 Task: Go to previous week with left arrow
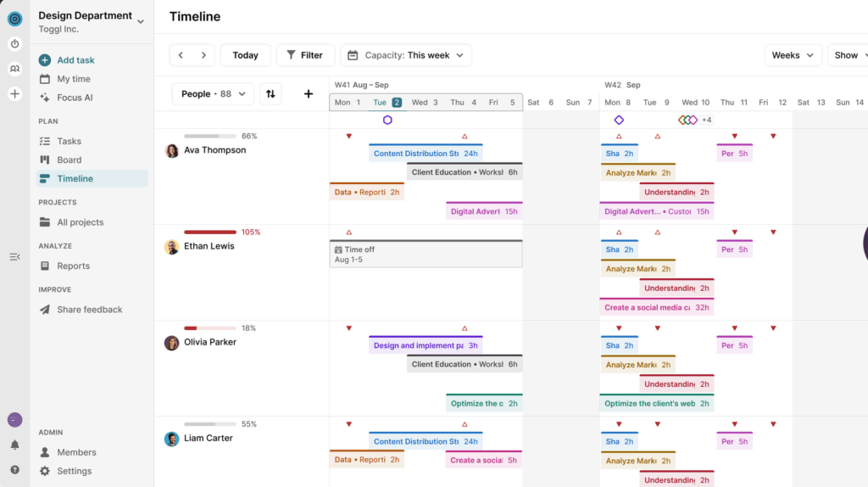click(x=181, y=55)
